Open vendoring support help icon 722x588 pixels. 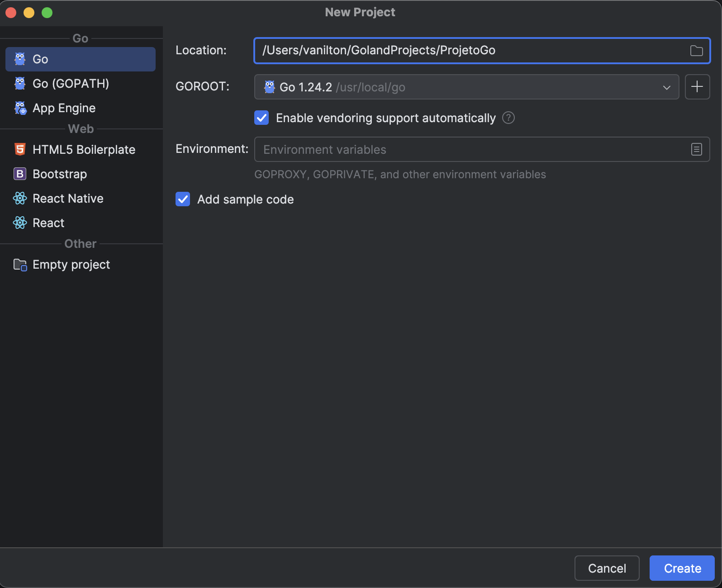tap(508, 118)
